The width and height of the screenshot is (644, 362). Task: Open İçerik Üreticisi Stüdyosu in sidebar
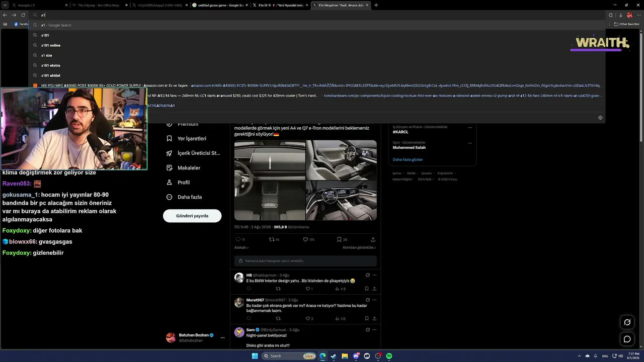coord(193,153)
